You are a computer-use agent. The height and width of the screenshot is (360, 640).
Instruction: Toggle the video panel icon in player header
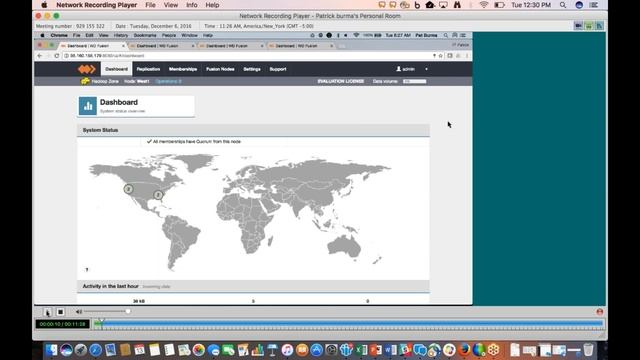[x=578, y=26]
